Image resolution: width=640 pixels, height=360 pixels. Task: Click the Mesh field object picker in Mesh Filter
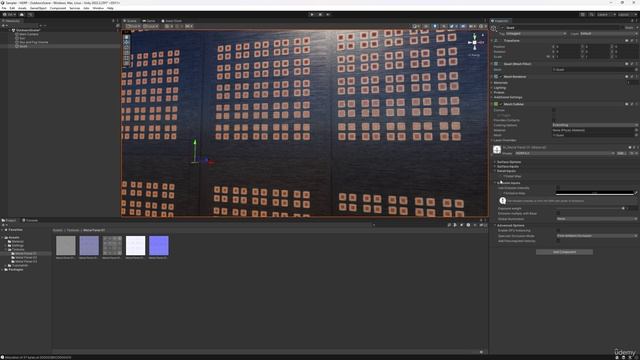pos(636,70)
